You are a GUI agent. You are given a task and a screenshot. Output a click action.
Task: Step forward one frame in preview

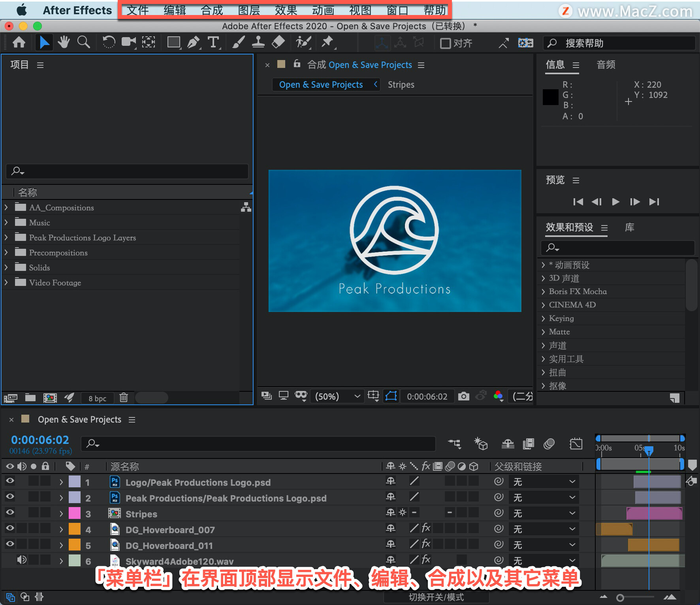pos(635,202)
